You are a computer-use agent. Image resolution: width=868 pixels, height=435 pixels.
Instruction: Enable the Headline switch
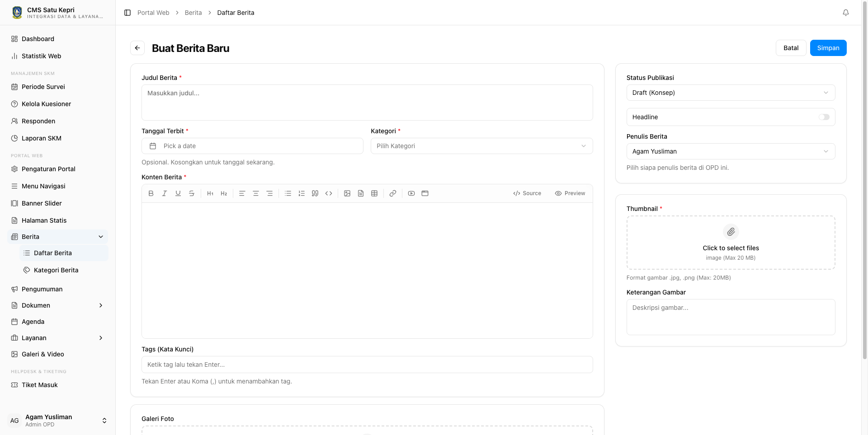click(x=824, y=117)
